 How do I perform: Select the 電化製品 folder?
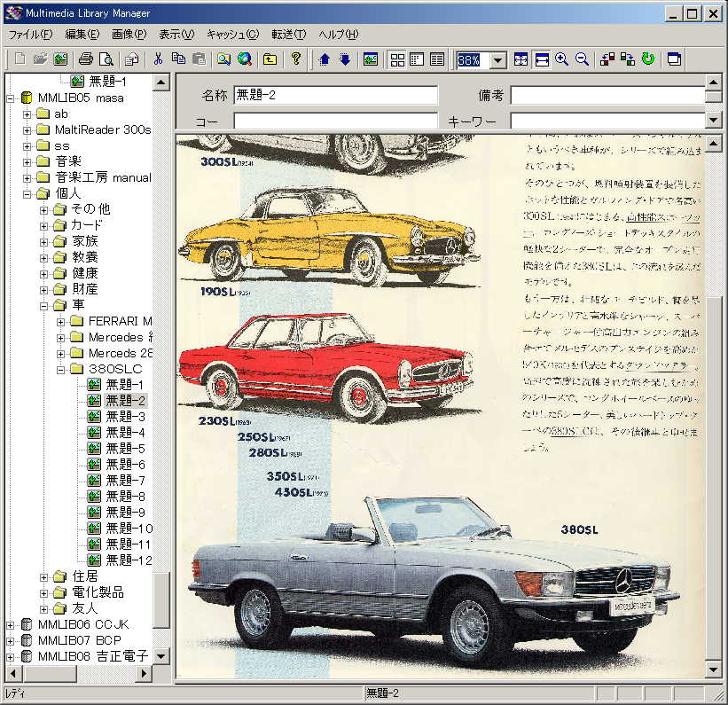pyautogui.click(x=98, y=592)
